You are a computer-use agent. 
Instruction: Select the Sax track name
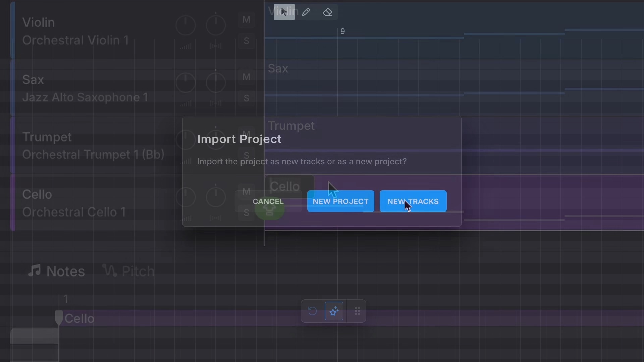(x=33, y=80)
